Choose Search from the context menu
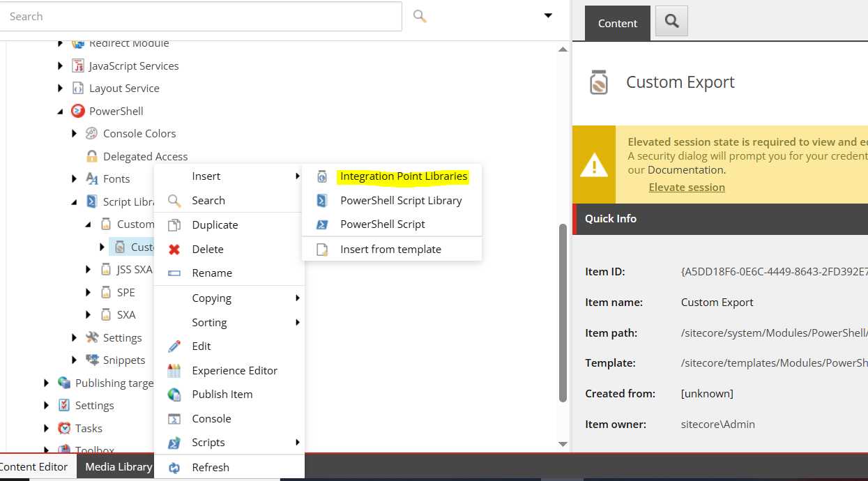The height and width of the screenshot is (481, 868). (x=229, y=200)
